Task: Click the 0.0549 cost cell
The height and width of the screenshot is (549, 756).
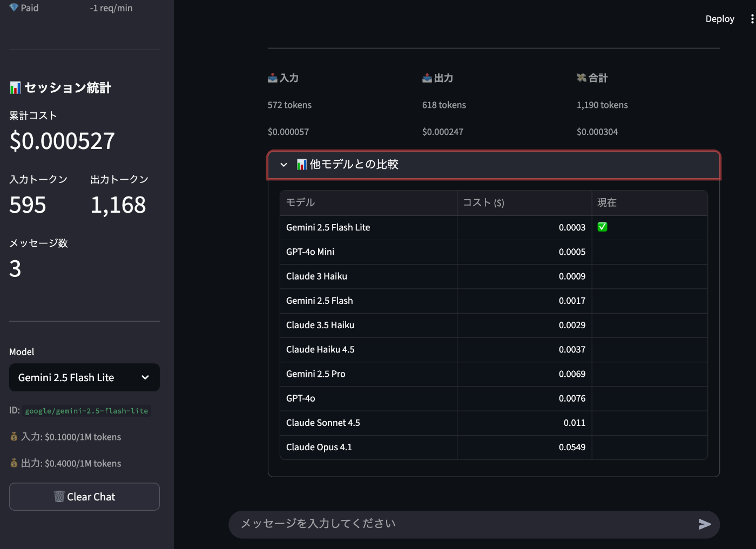Action: click(x=524, y=448)
